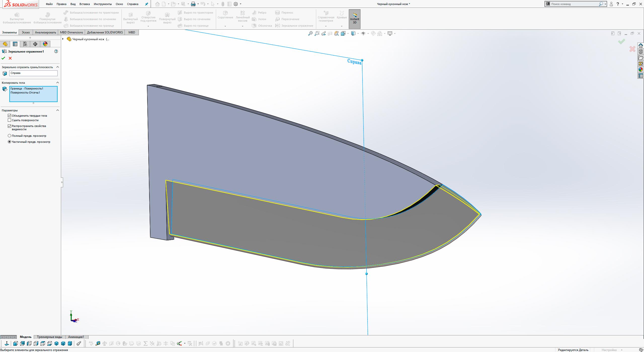The width and height of the screenshot is (644, 352).
Task: Switch to the Эскиз tab
Action: pyautogui.click(x=26, y=32)
